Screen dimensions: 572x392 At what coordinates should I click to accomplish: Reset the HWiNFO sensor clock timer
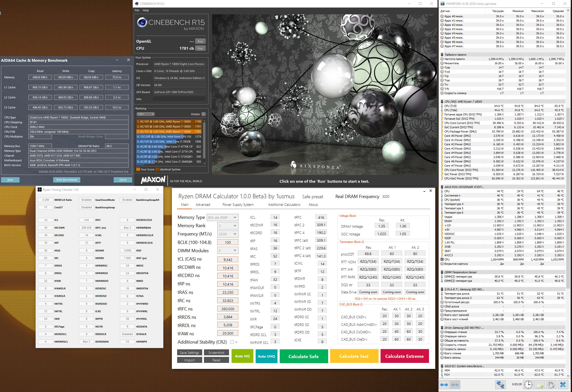tap(528, 385)
